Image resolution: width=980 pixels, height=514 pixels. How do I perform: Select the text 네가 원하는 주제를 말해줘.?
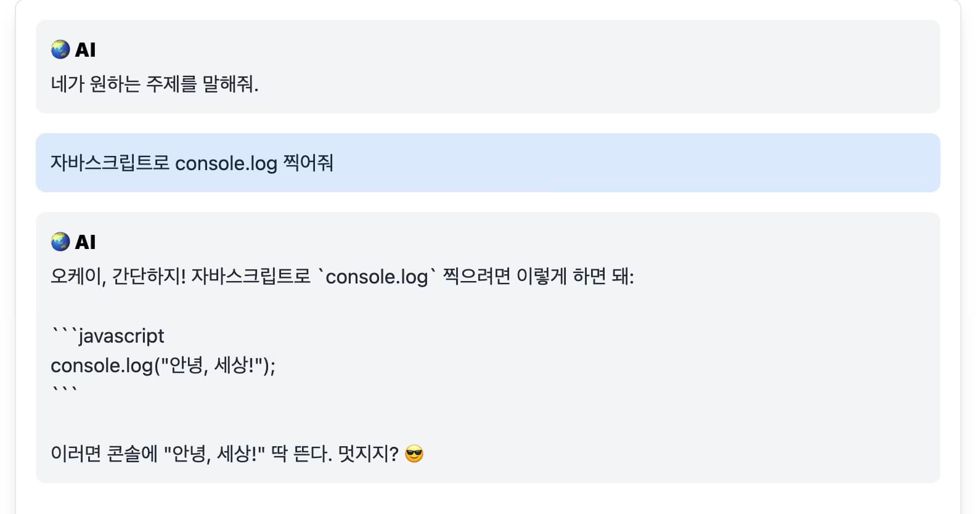(155, 84)
